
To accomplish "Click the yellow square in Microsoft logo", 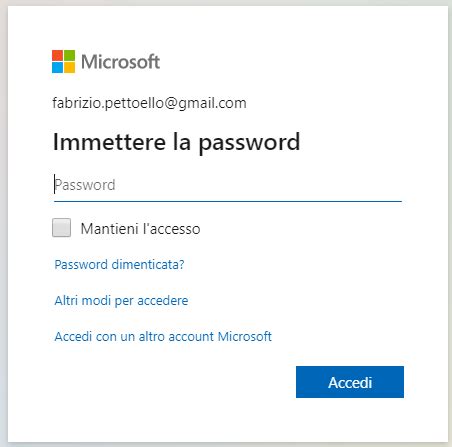I will click(x=69, y=67).
